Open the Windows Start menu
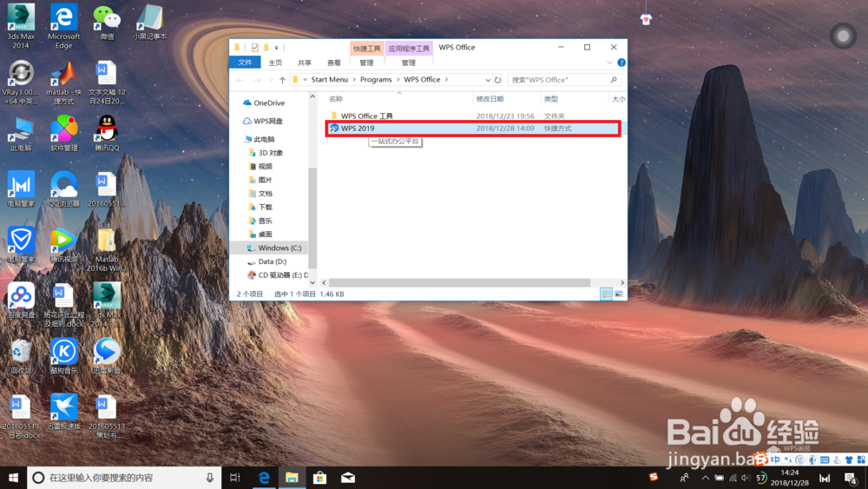Screen dimensions: 868x489 pos(13,478)
